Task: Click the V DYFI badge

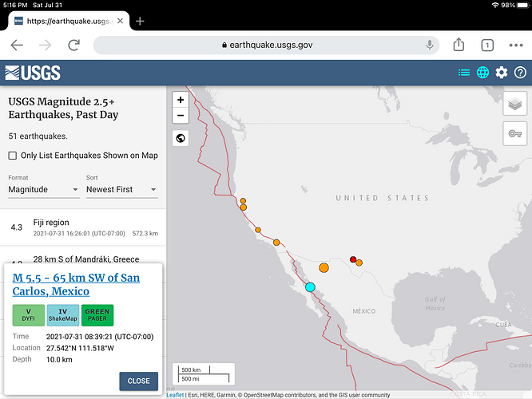Action: coord(29,315)
